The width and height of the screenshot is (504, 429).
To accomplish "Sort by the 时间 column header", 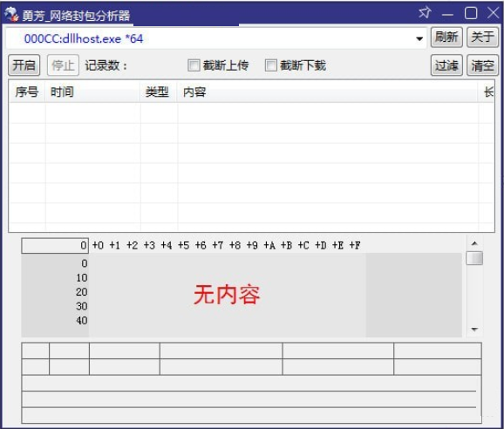I will pos(92,92).
